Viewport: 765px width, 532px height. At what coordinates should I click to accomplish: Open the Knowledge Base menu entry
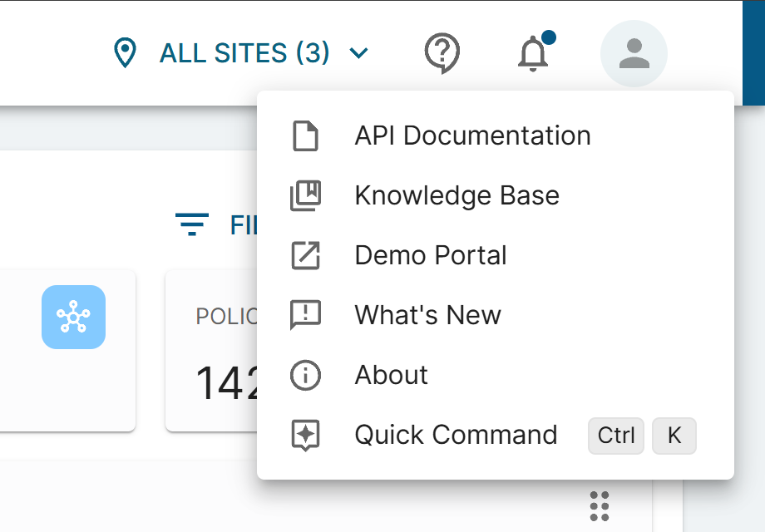(x=457, y=195)
